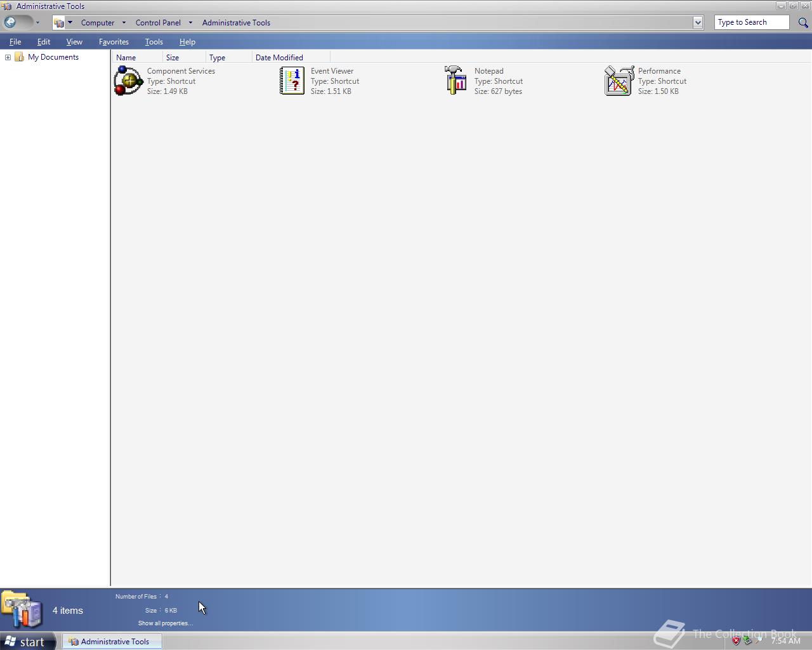This screenshot has width=812, height=650.
Task: Click the magnifier tray icon
Action: 759,640
